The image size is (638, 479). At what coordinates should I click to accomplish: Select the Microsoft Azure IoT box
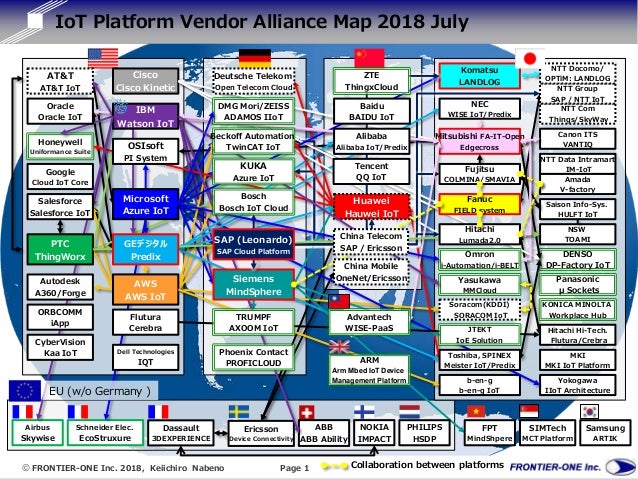click(x=146, y=204)
